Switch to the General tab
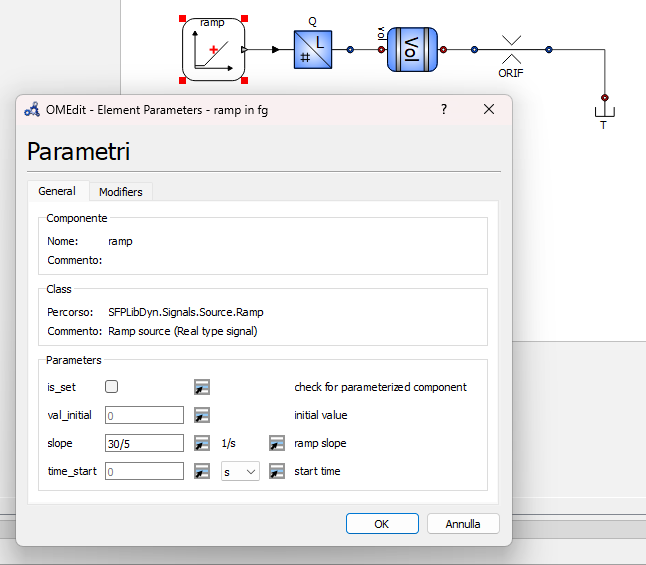646x565 pixels. (57, 191)
